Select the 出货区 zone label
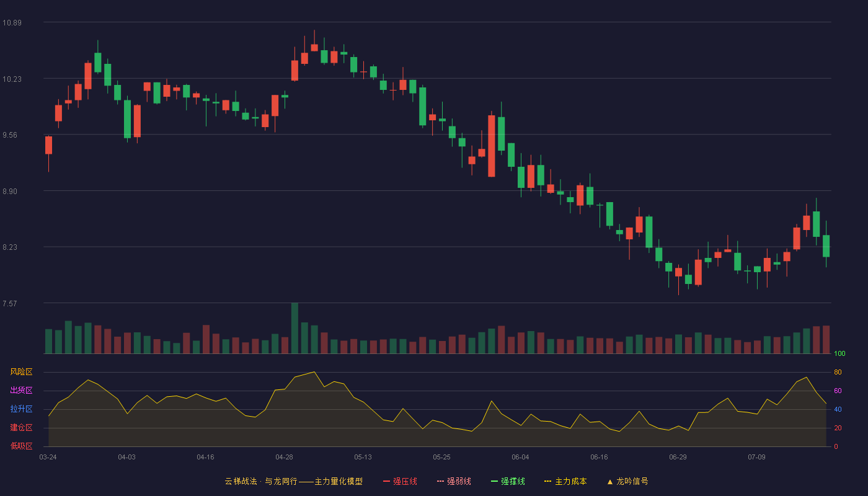The image size is (868, 496). 21,391
